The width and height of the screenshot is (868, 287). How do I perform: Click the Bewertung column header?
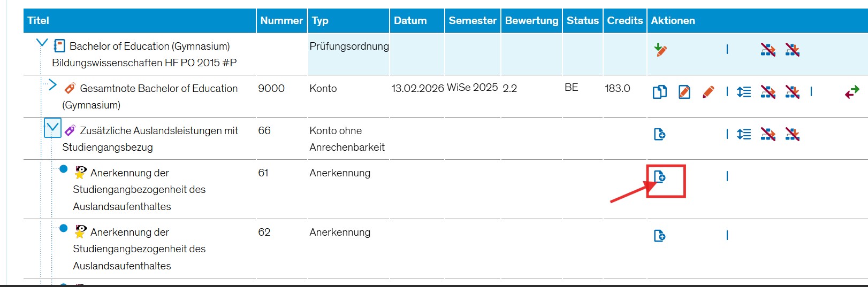point(531,20)
